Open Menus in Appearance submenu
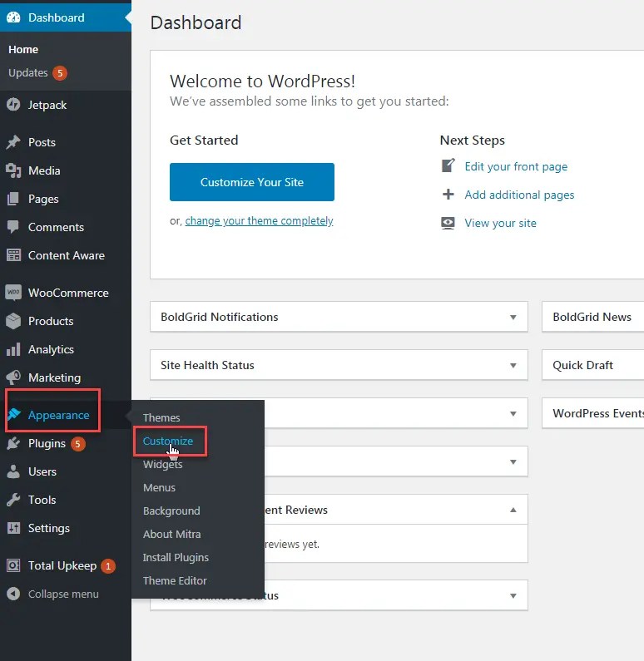 159,487
